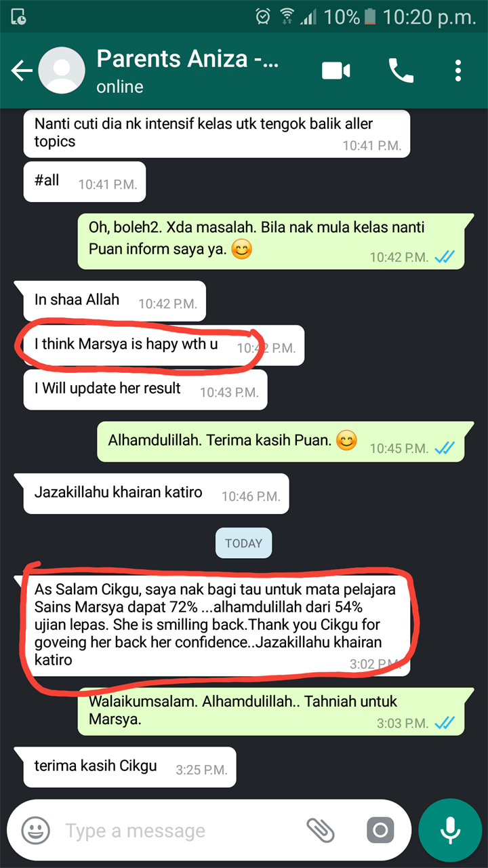Image resolution: width=488 pixels, height=868 pixels.
Task: Open the contact profile picture avatar
Action: [61, 71]
